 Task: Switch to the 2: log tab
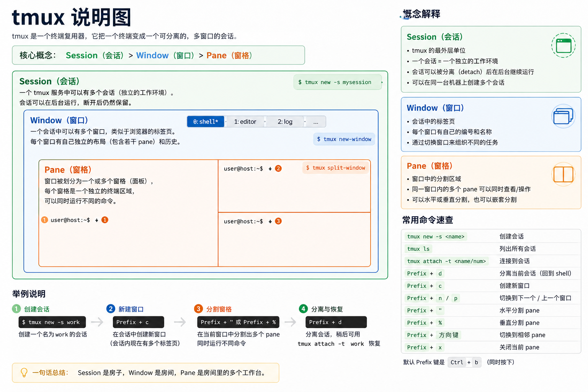285,122
